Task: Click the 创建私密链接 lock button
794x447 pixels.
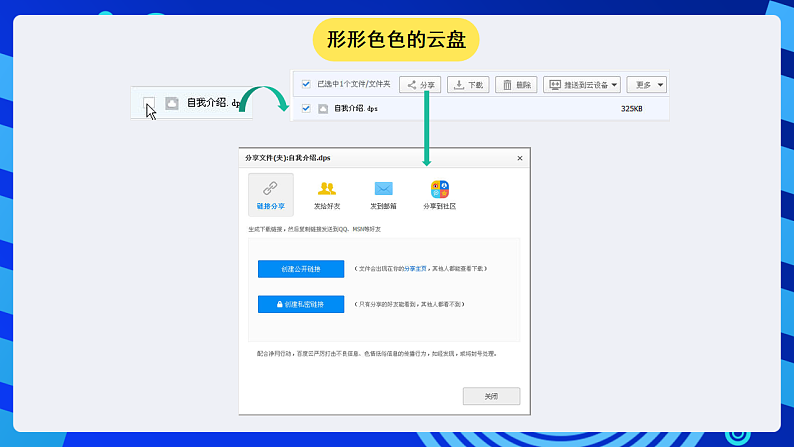Action: tap(301, 304)
